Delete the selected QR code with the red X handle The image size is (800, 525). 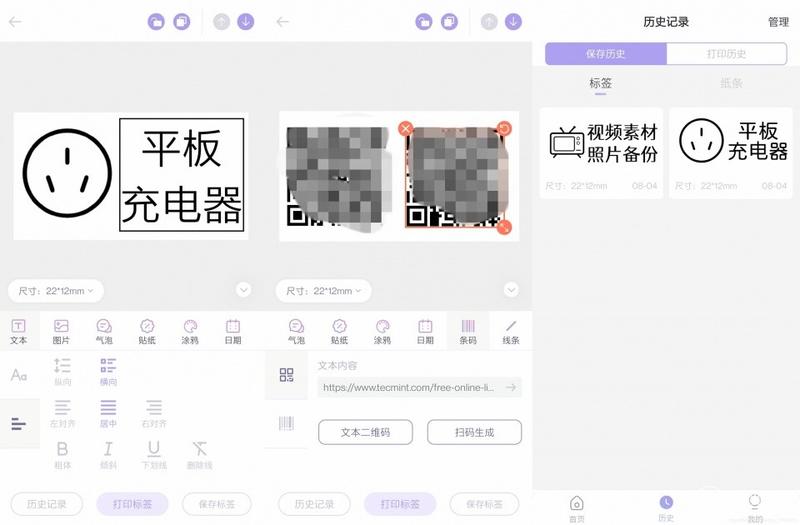click(406, 128)
